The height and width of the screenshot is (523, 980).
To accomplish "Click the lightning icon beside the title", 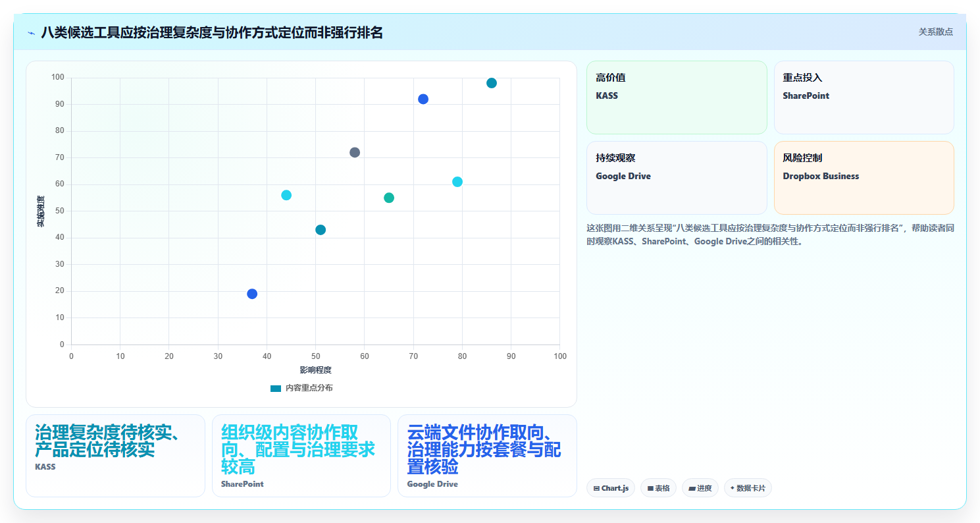I will click(x=31, y=33).
